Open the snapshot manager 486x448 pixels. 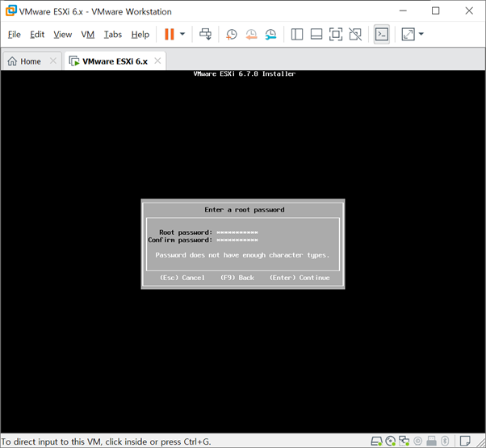[271, 34]
